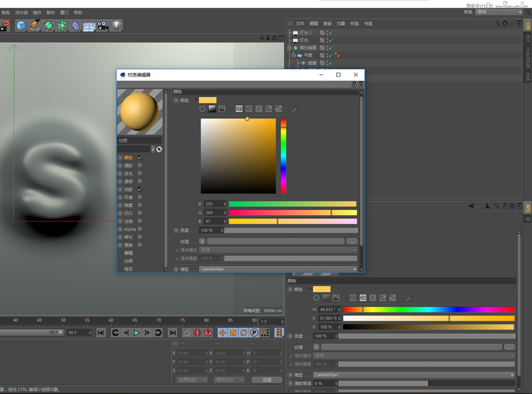Click the arrow picker icon beside material name
This screenshot has width=532, height=394.
pyautogui.click(x=159, y=149)
